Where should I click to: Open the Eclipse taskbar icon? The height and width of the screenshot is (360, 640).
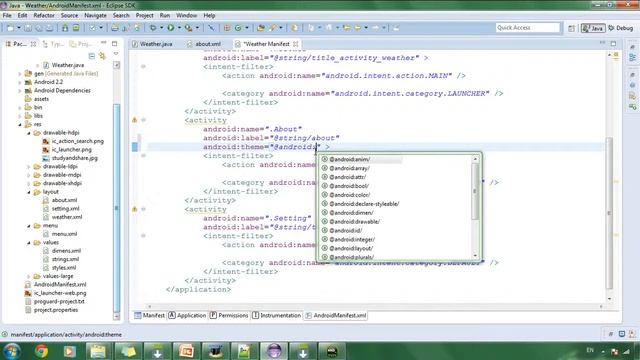(x=274, y=351)
